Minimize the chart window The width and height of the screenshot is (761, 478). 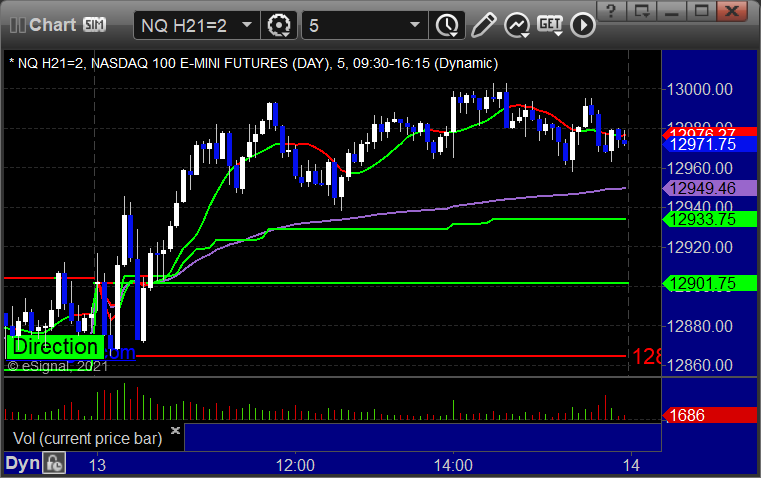click(672, 10)
